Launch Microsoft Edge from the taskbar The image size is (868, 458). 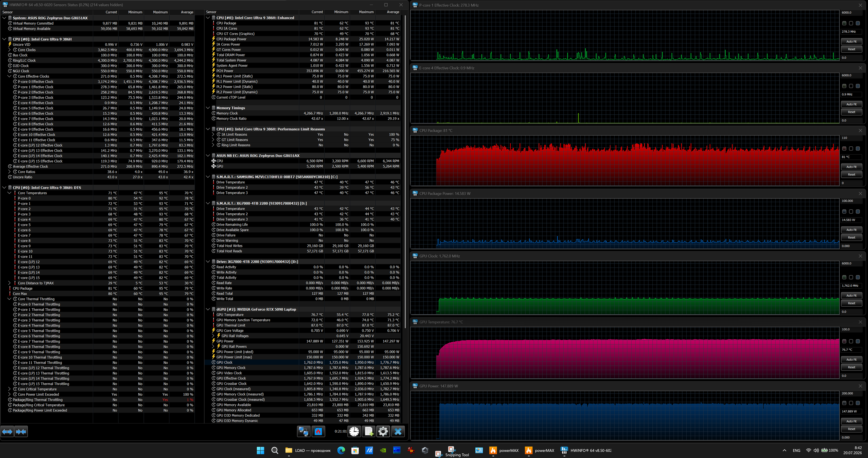341,450
